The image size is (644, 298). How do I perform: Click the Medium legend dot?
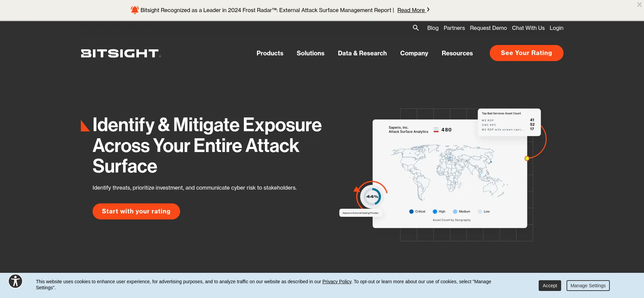(455, 211)
